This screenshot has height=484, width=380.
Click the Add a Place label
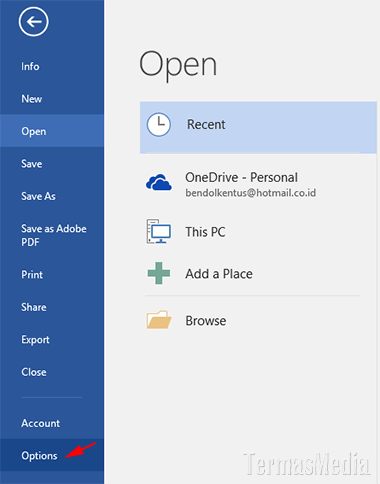(x=219, y=274)
